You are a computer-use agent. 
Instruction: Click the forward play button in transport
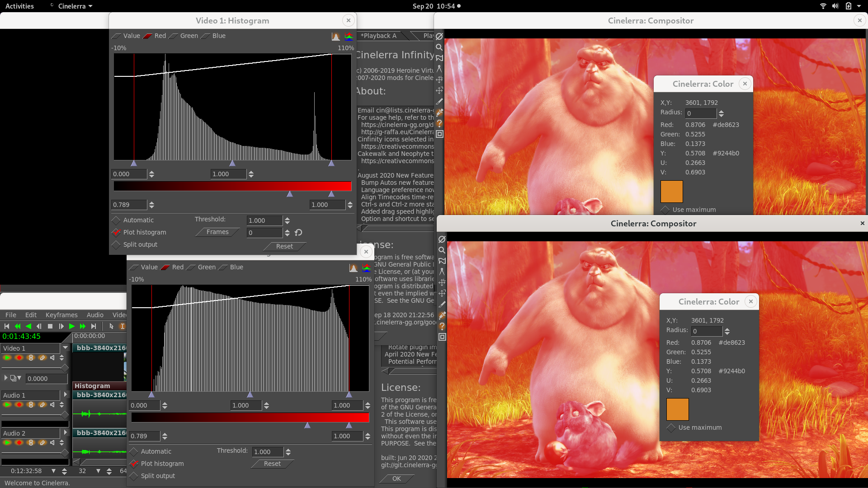click(x=72, y=326)
